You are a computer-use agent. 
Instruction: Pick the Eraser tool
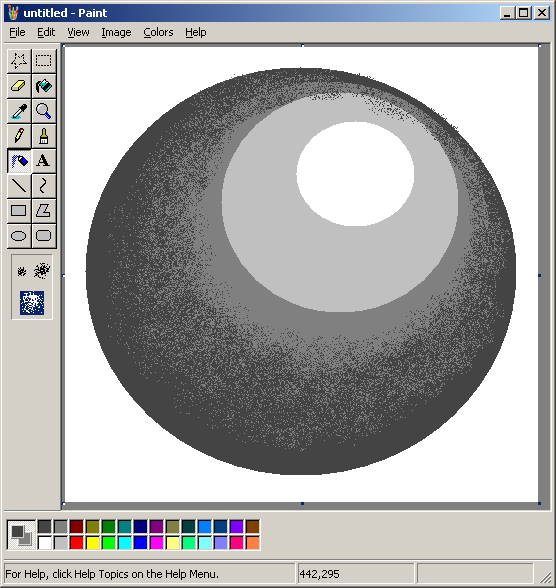19,86
